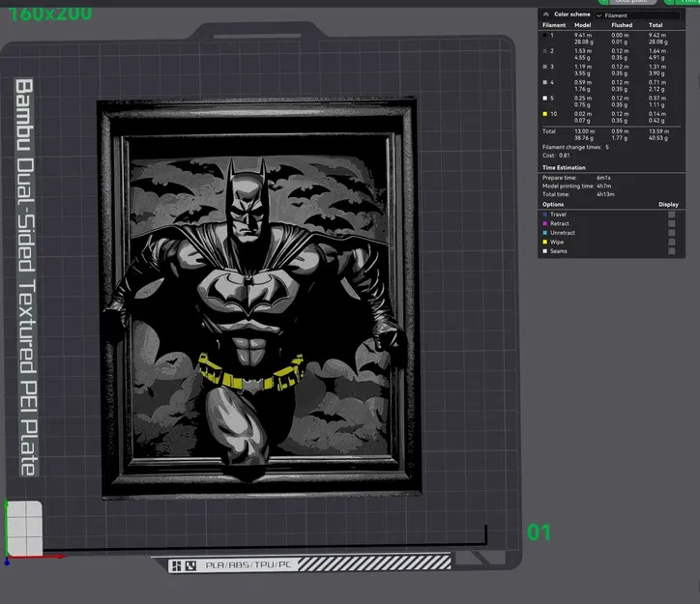The image size is (700, 604).
Task: Click the Seams white legend icon
Action: (x=545, y=251)
